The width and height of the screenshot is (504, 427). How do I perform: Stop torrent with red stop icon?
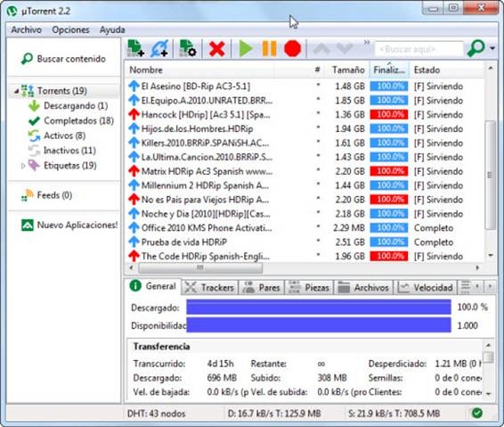(292, 49)
